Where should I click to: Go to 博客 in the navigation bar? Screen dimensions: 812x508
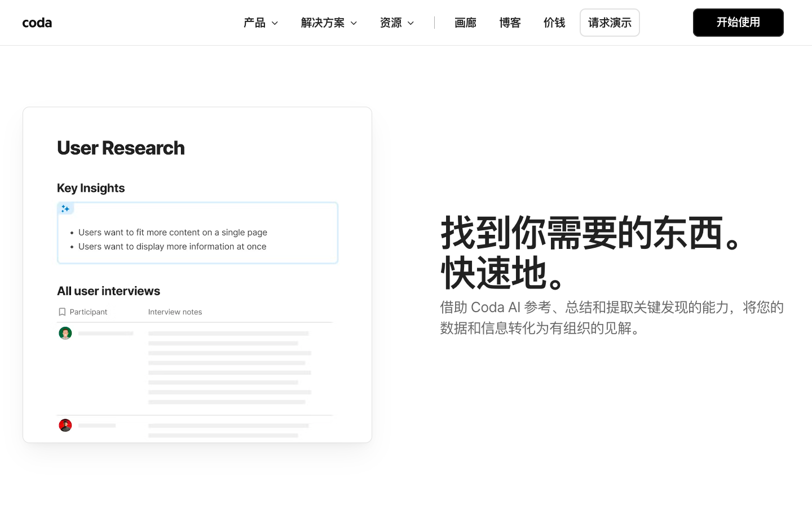click(510, 23)
